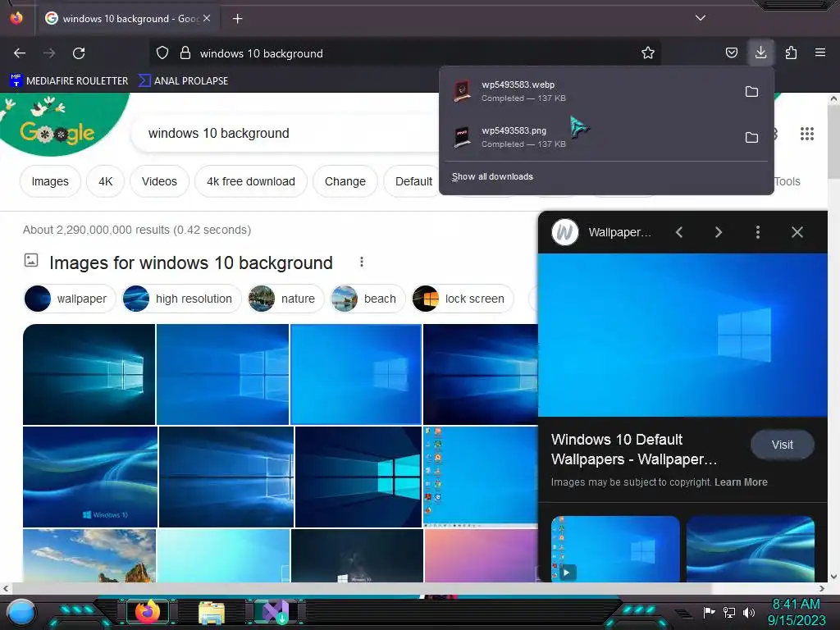Click the site security padlock icon

tap(185, 53)
